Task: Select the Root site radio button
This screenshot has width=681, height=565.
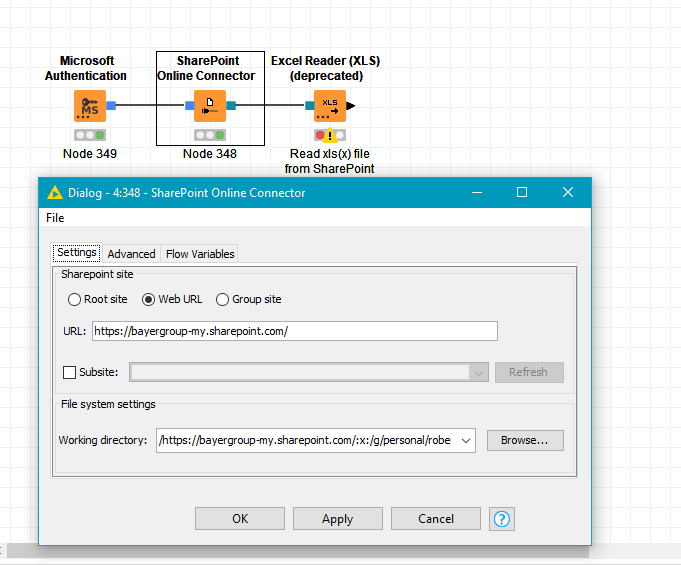Action: point(74,299)
